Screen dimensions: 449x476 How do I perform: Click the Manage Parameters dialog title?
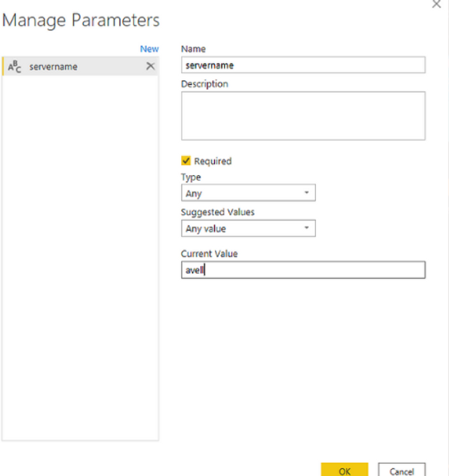[x=81, y=20]
